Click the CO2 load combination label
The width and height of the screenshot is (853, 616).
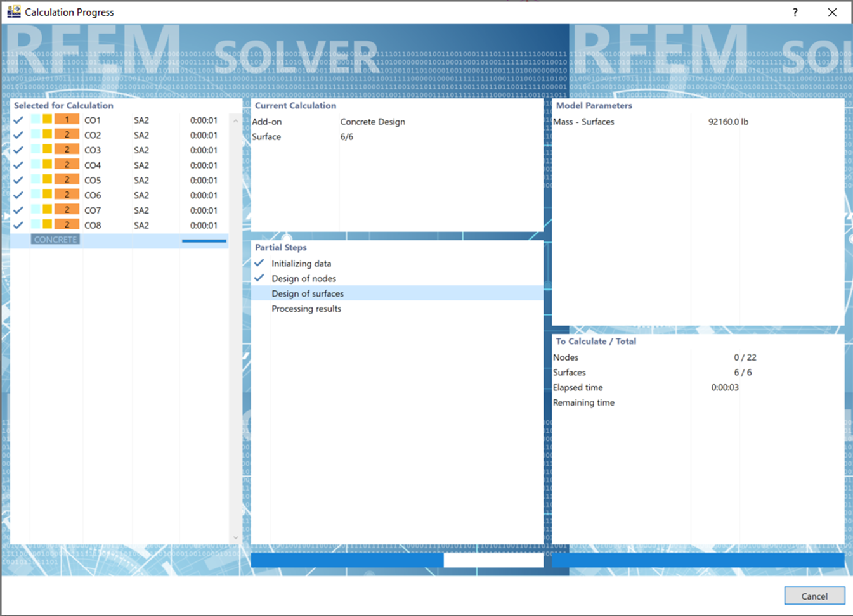[x=93, y=135]
